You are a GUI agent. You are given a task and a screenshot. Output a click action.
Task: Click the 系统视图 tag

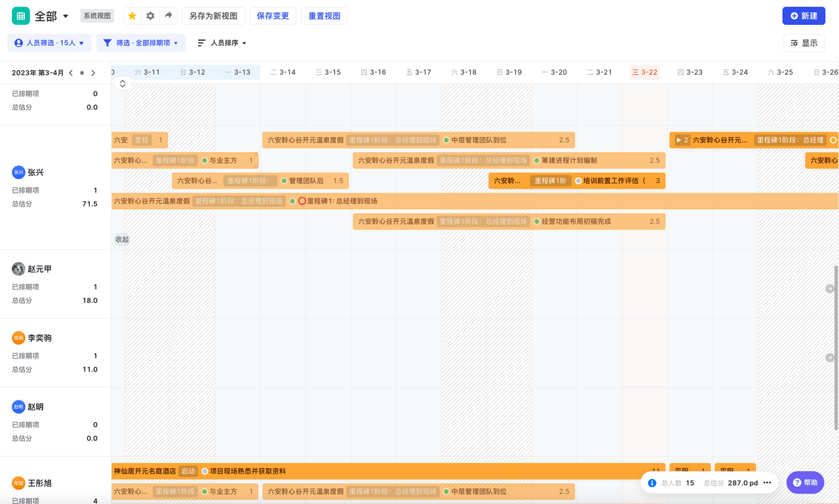click(x=97, y=16)
